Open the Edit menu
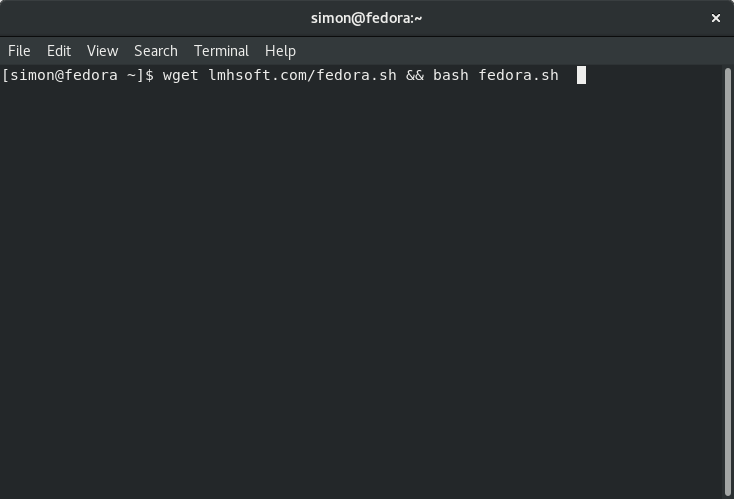734x499 pixels. click(x=59, y=51)
